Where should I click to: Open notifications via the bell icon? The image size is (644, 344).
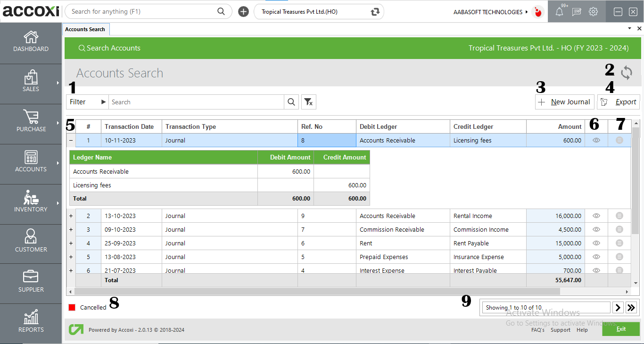[558, 11]
